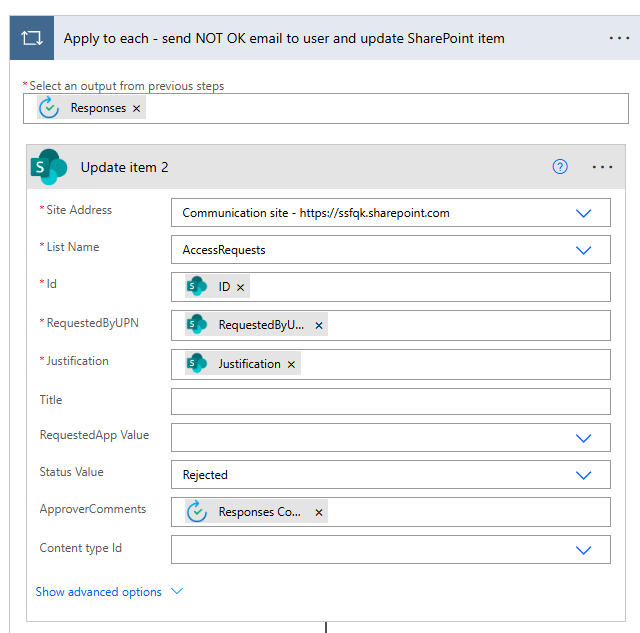Click the Rejected status value
Screen dimensions: 640x633
[x=205, y=475]
